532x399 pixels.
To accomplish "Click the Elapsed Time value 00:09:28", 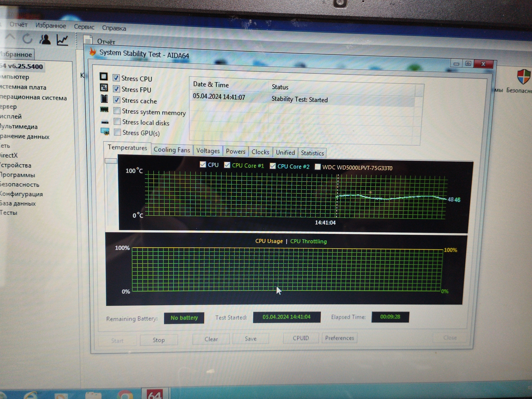I will tap(390, 317).
